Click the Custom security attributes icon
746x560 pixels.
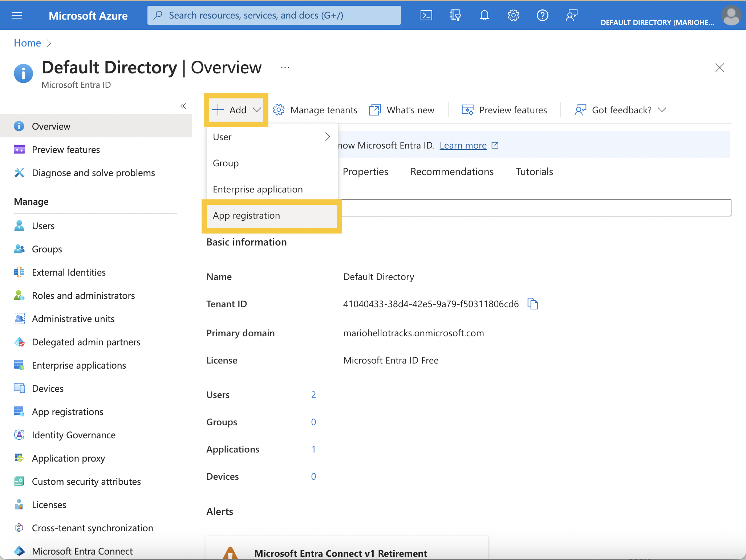(x=19, y=481)
